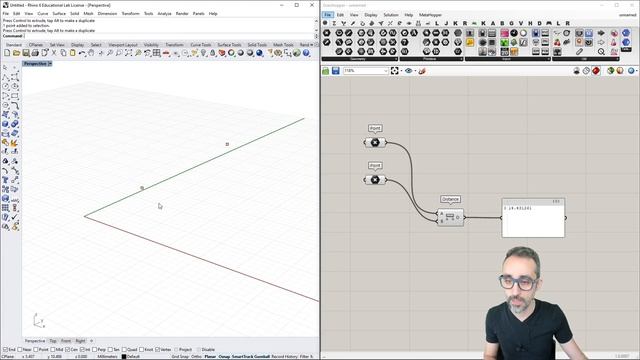Click the Cut scissors icon in Rhino toolbar

[x=54, y=53]
